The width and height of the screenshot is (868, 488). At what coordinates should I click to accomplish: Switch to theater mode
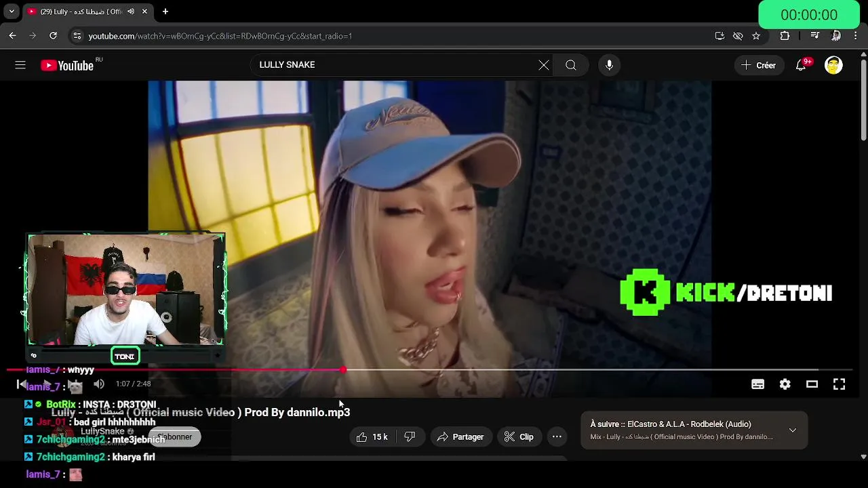click(x=812, y=384)
